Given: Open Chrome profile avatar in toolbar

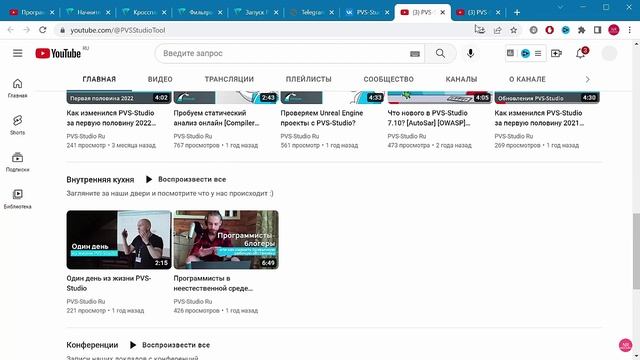Looking at the screenshot, I should [x=614, y=30].
